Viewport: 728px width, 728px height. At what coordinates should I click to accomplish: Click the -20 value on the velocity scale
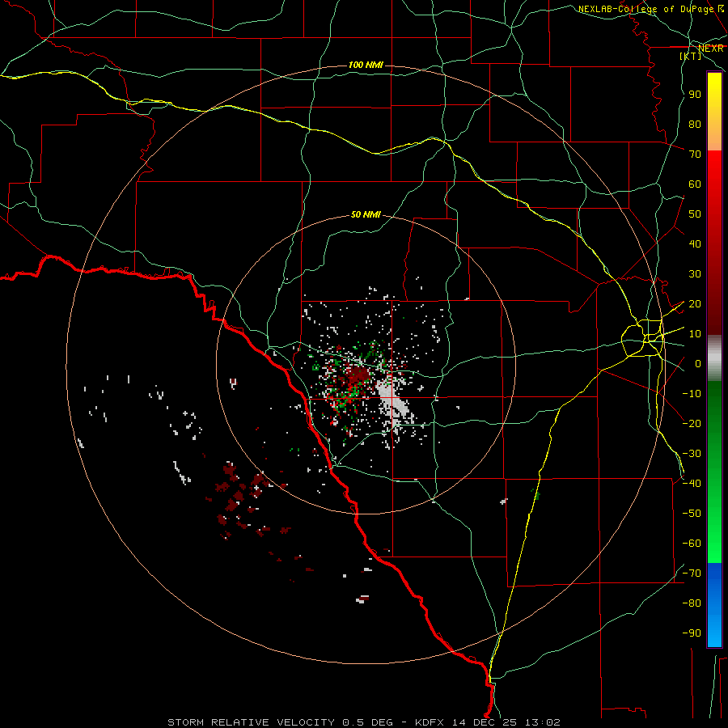(692, 424)
